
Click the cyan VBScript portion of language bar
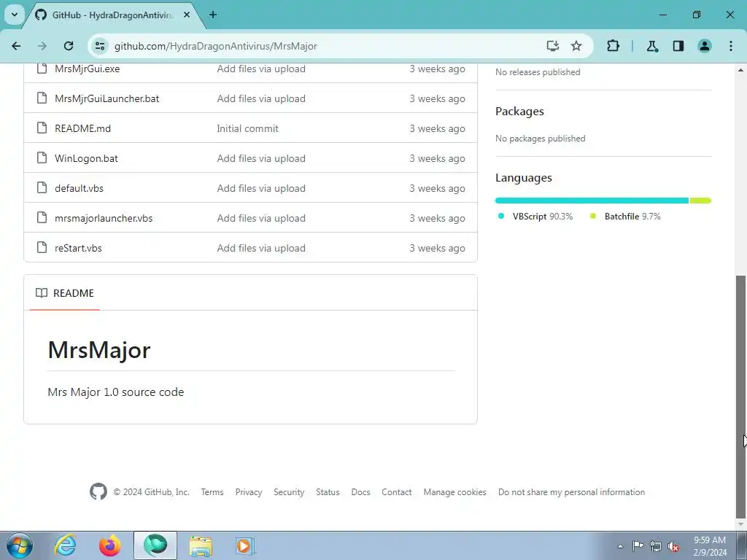592,201
